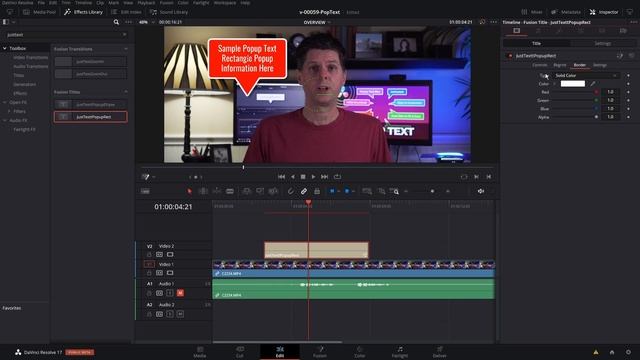Expand the Audio FX tree item
The width and height of the screenshot is (640, 360).
point(5,120)
